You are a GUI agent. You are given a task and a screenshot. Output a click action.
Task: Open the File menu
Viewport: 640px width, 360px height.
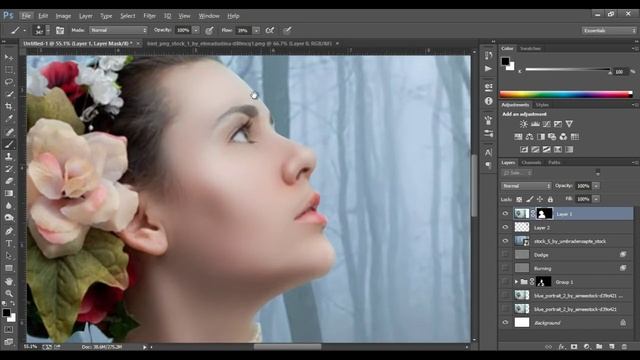pos(26,16)
